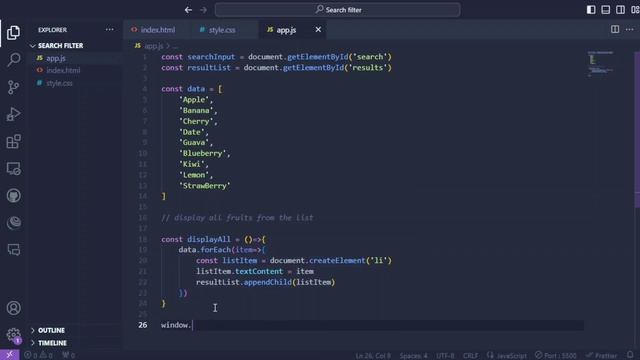The image size is (640, 360).
Task: Click line number 26 in the gutter
Action: click(x=142, y=325)
